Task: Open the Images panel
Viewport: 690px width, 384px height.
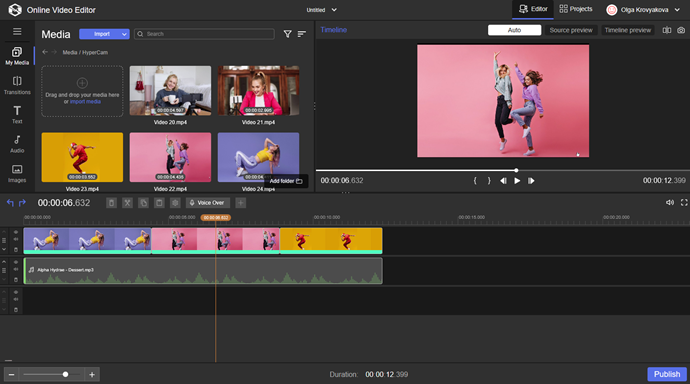Action: pyautogui.click(x=17, y=173)
